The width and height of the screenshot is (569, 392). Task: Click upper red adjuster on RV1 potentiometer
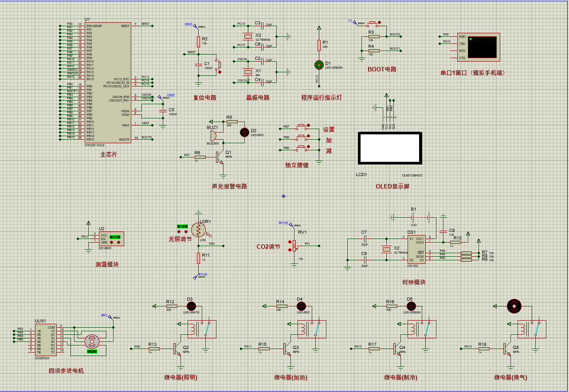[290, 242]
